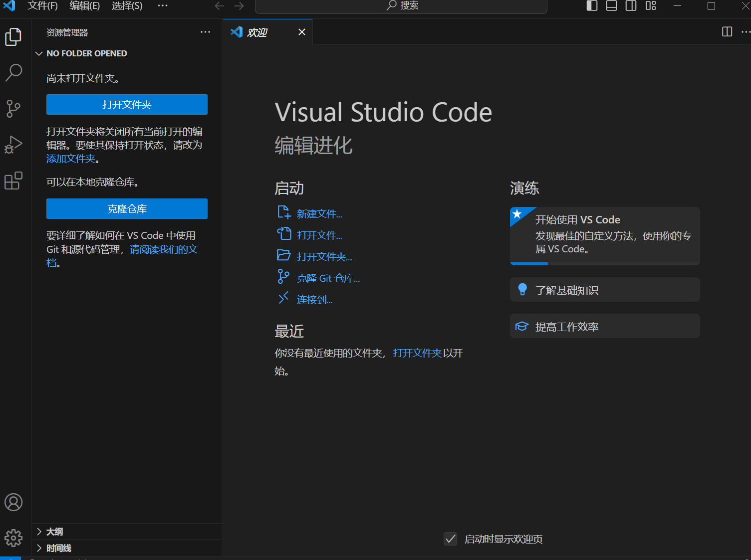Open the Manage gear settings icon
The image size is (751, 560).
[x=13, y=538]
